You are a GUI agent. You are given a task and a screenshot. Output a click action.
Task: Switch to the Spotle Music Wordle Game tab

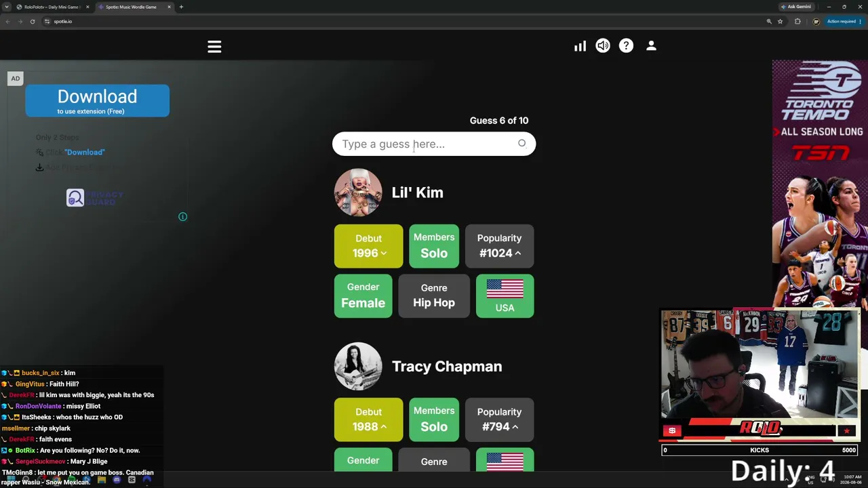131,7
